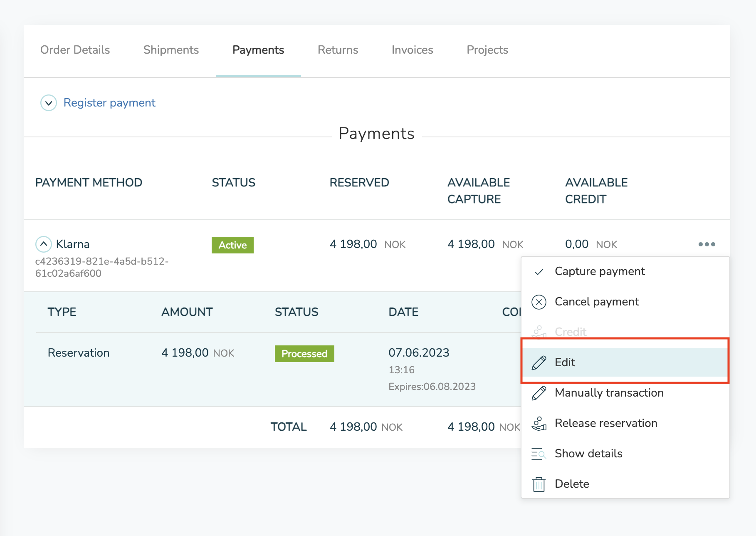Click the Reservation type cell
The image size is (756, 536).
[79, 353]
